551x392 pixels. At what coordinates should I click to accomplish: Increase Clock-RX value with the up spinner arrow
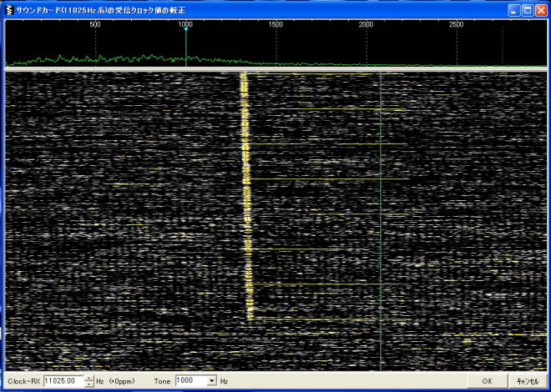pos(89,378)
